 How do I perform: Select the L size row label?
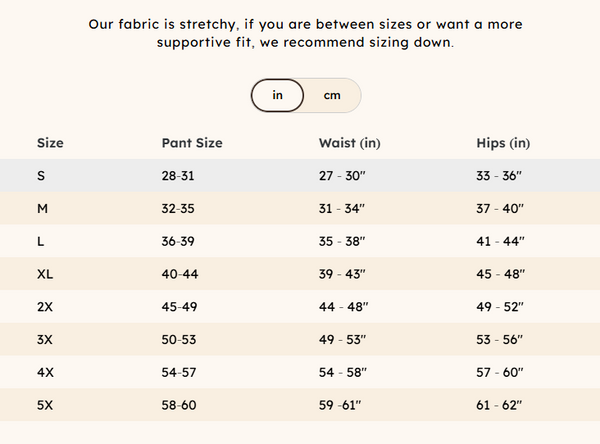41,241
